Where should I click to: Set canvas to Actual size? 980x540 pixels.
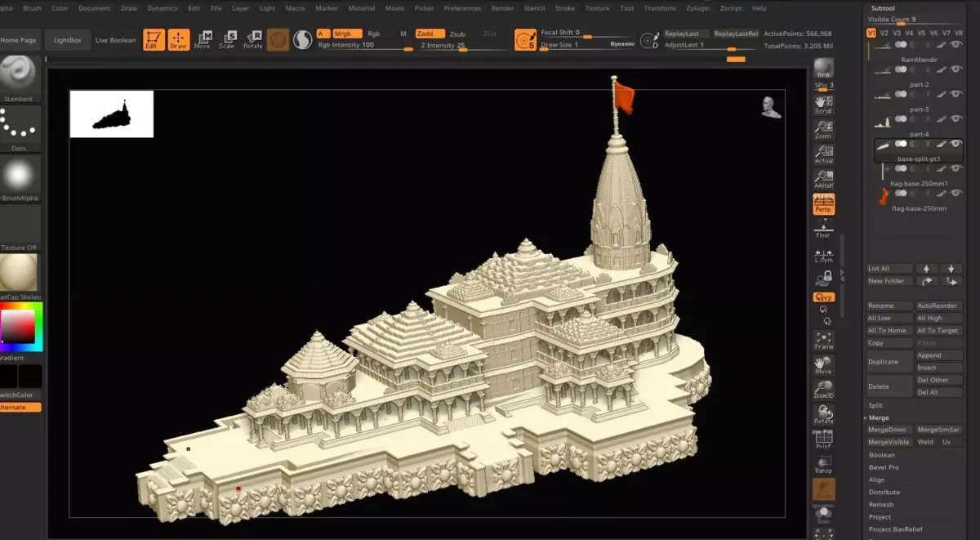tap(824, 154)
